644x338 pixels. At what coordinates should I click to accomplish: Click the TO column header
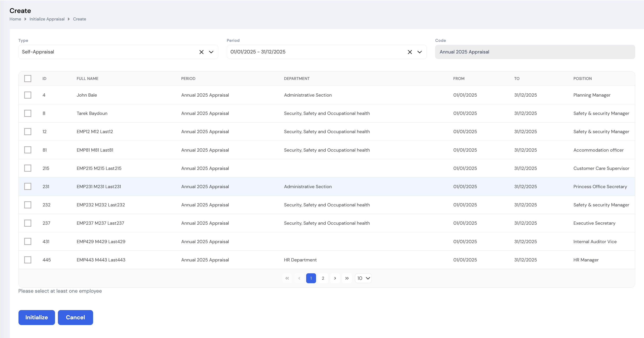tap(517, 79)
